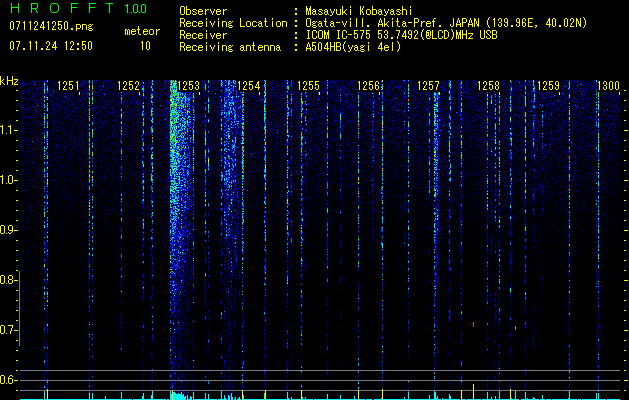Image resolution: width=629 pixels, height=400 pixels.
Task: Click the 1252 time marker
Action: pos(128,86)
